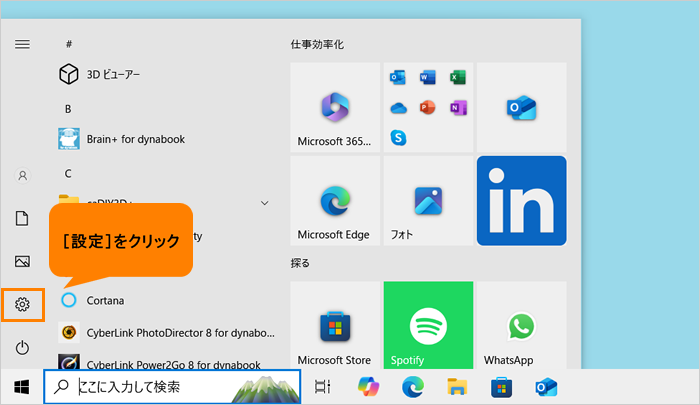Open Copilot from the taskbar
The width and height of the screenshot is (700, 405).
368,387
